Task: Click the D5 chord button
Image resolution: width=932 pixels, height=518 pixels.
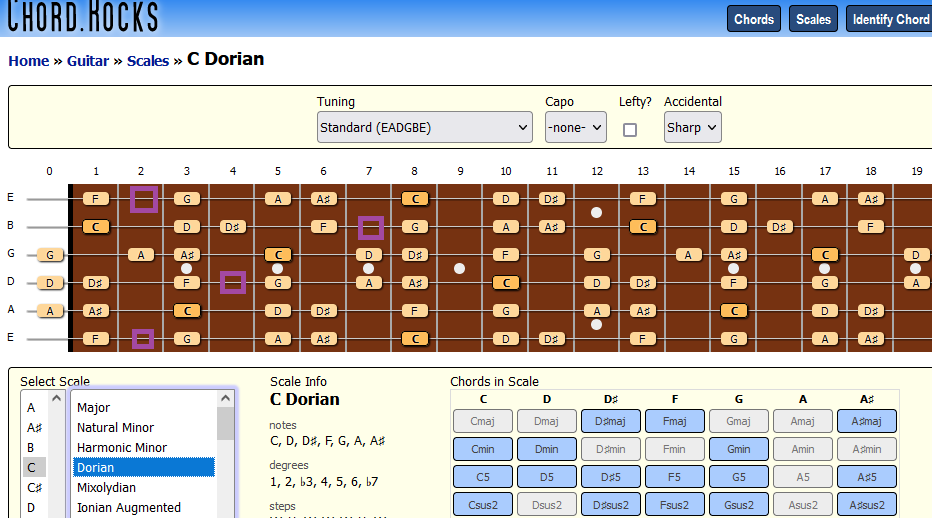Action: [x=547, y=477]
